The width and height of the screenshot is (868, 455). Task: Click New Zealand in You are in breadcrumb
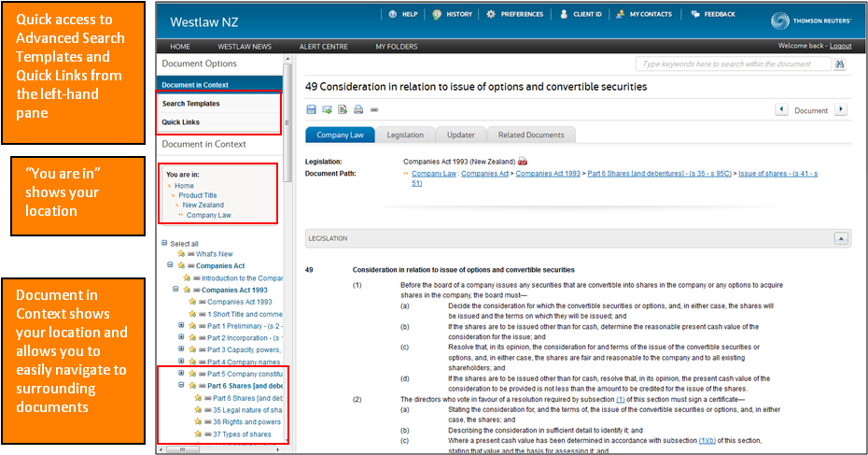(x=203, y=205)
